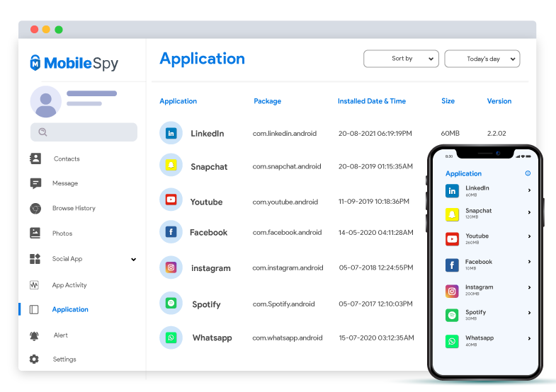Click App Activity waveform icon
Screen dimensions: 556x392
pyautogui.click(x=34, y=284)
